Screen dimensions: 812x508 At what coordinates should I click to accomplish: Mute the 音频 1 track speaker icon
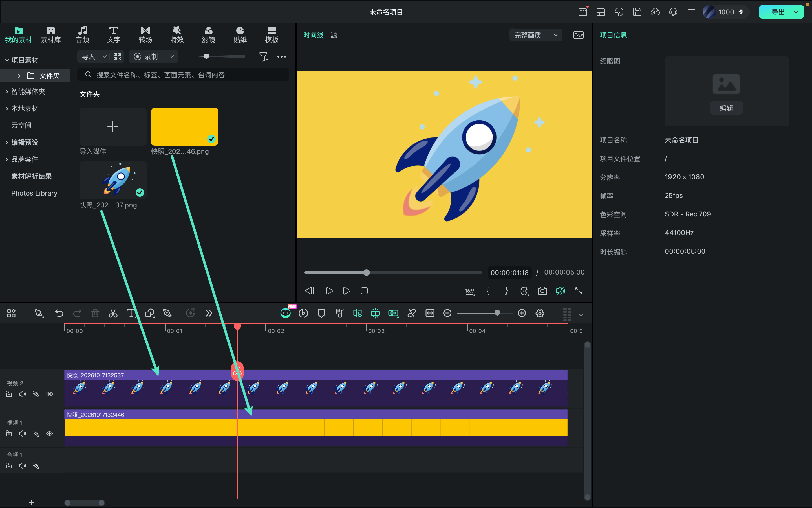(x=23, y=466)
